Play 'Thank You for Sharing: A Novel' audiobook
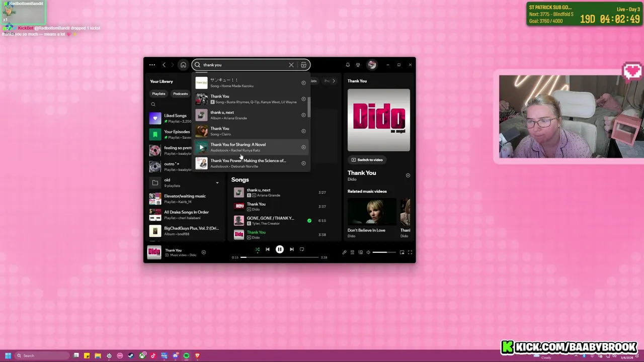This screenshot has width=644, height=362. 201,147
